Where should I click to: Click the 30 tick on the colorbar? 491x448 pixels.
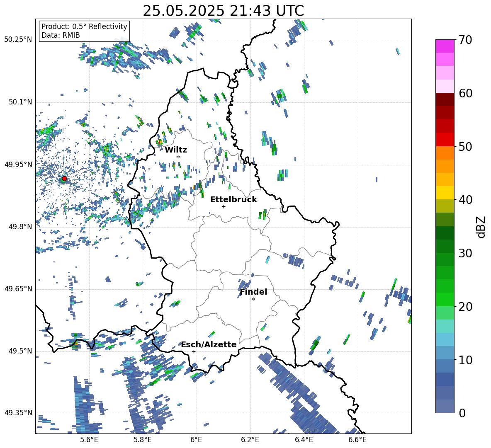465,253
